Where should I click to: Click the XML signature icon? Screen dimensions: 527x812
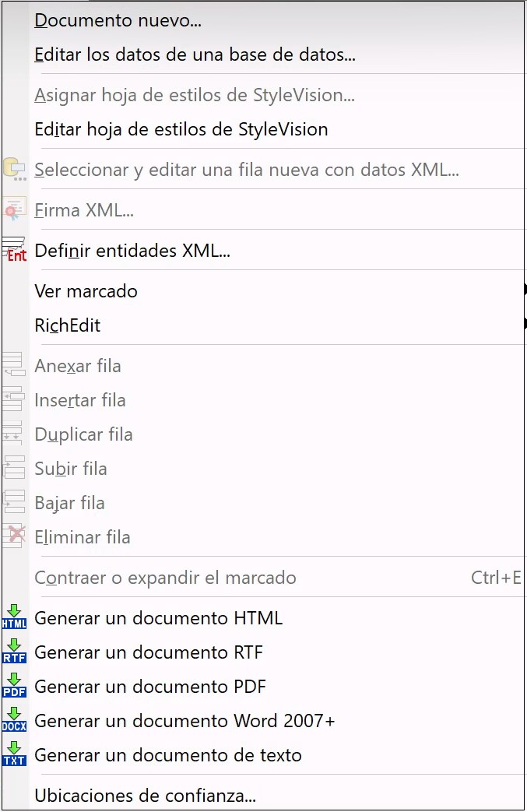[x=14, y=210]
